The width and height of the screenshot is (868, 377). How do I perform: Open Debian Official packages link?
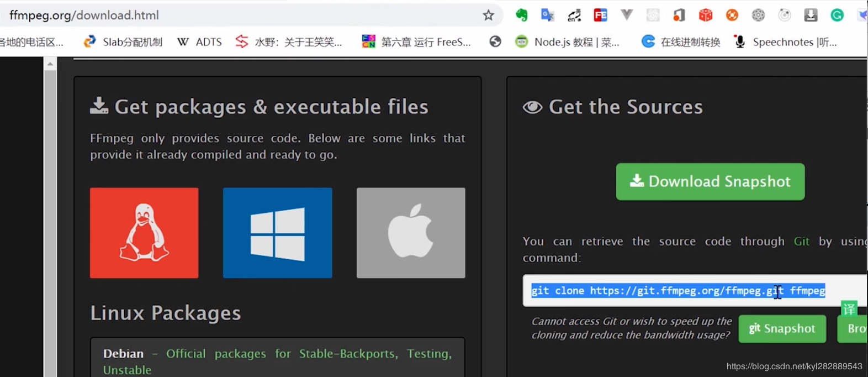coord(278,362)
